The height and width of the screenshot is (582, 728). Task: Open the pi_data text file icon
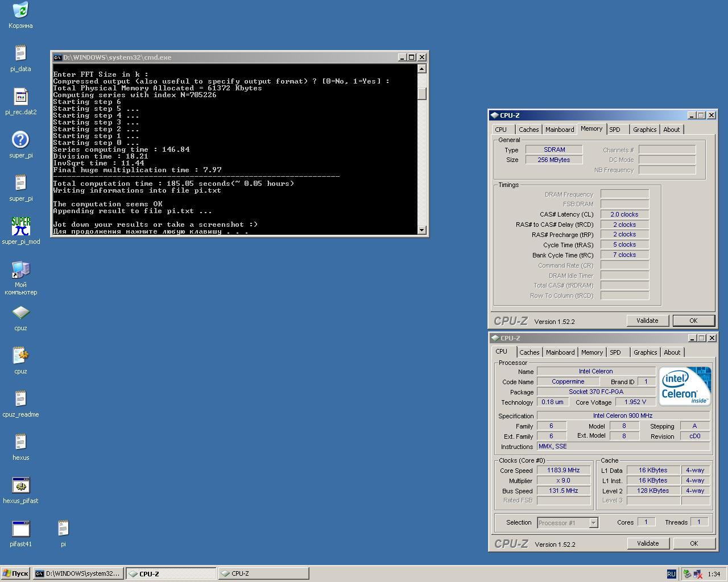pyautogui.click(x=20, y=53)
